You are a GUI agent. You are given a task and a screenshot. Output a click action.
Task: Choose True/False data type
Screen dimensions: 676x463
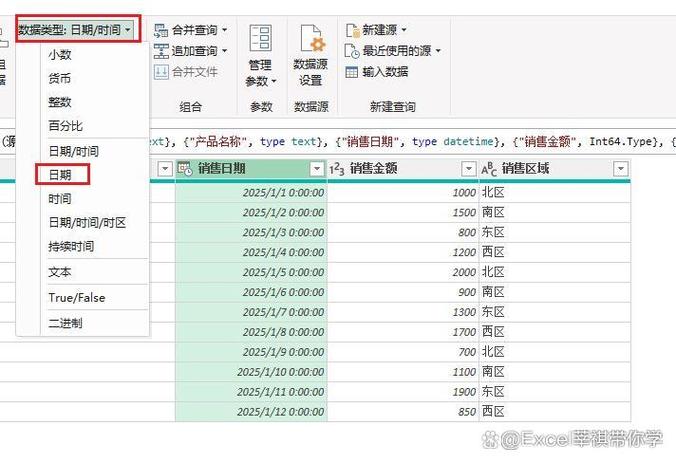point(77,297)
